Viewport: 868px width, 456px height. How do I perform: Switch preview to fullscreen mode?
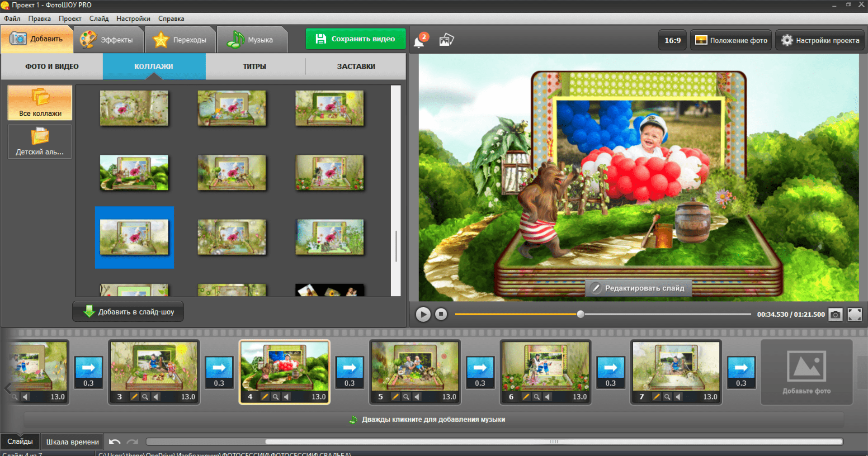point(854,314)
